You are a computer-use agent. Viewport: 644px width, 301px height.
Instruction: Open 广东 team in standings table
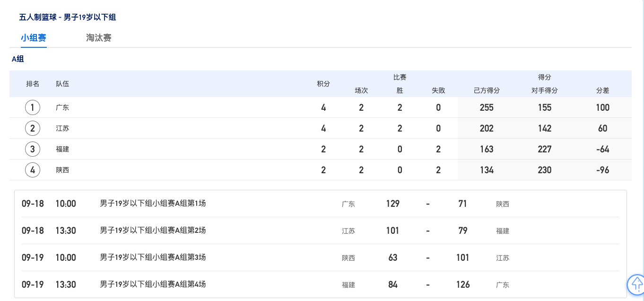(x=62, y=107)
